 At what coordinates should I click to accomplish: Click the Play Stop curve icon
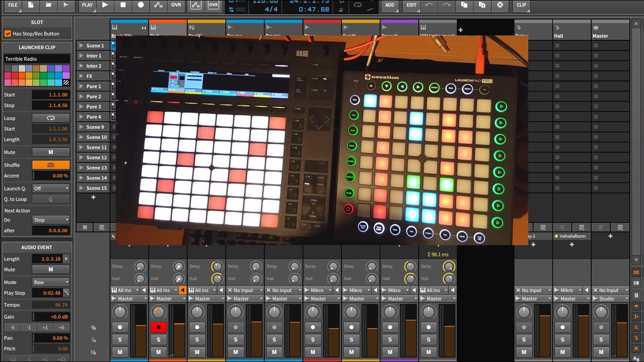[66, 293]
